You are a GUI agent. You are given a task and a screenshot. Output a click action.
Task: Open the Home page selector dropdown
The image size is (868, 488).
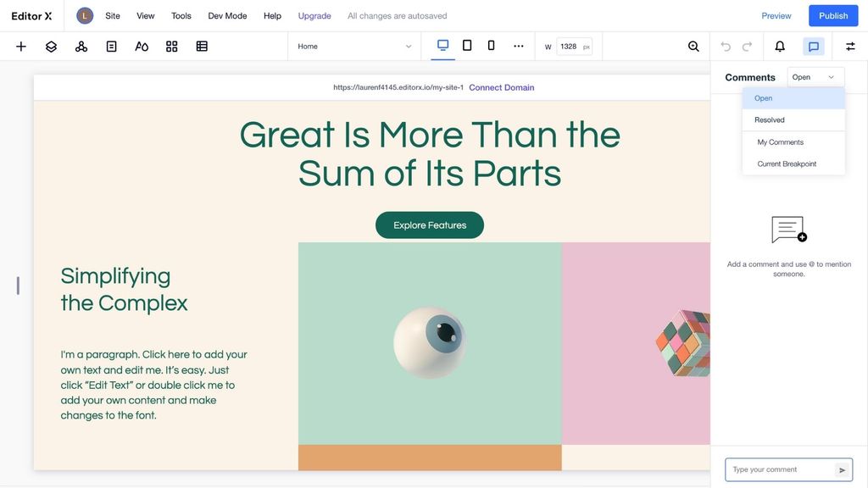point(356,44)
